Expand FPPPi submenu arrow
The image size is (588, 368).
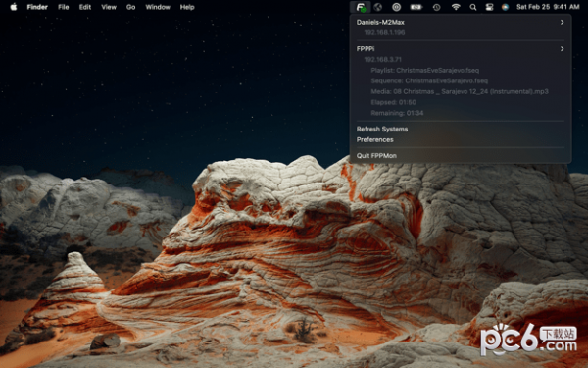coord(562,49)
